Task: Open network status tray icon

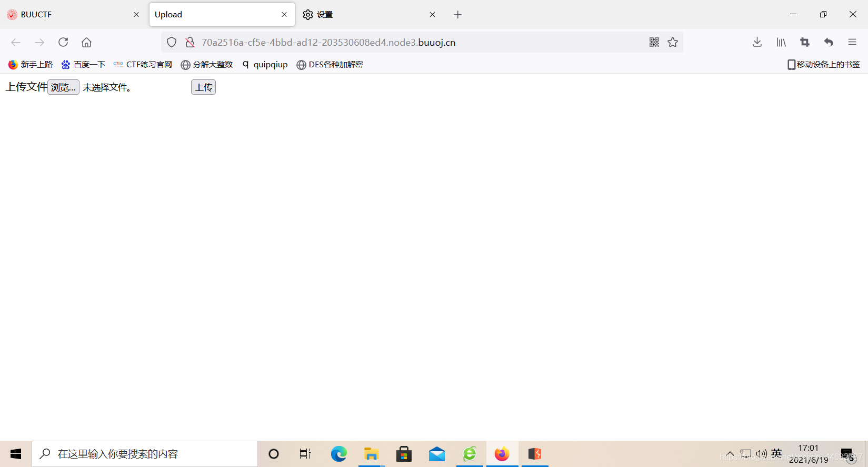Action: 746,454
